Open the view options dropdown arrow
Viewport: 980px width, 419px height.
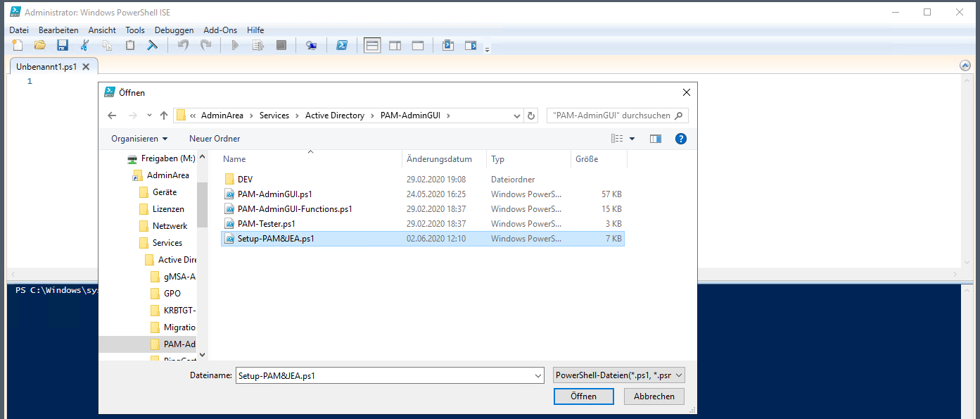pos(632,139)
